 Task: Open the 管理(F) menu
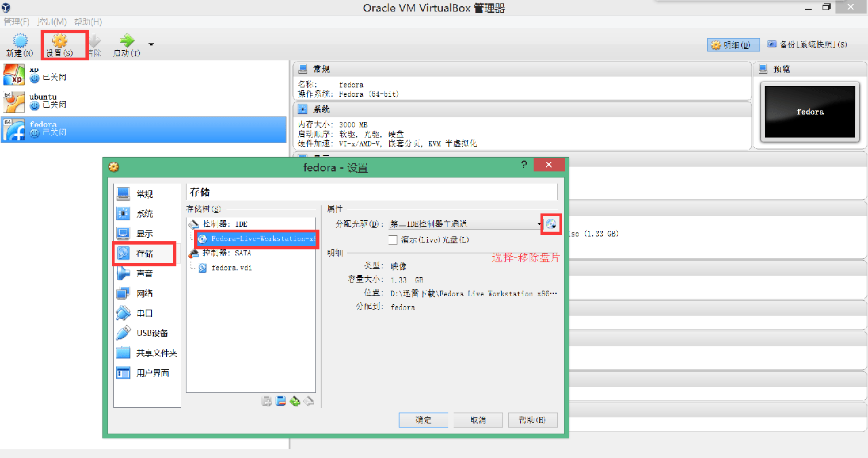click(x=16, y=22)
